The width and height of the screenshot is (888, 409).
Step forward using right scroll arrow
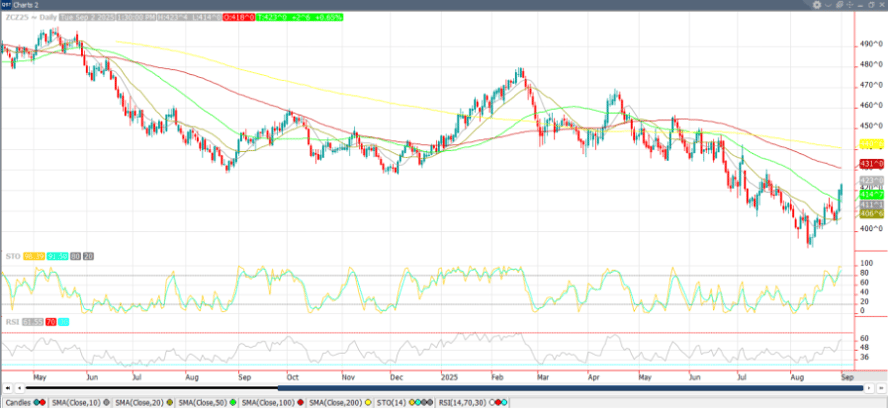click(x=868, y=388)
